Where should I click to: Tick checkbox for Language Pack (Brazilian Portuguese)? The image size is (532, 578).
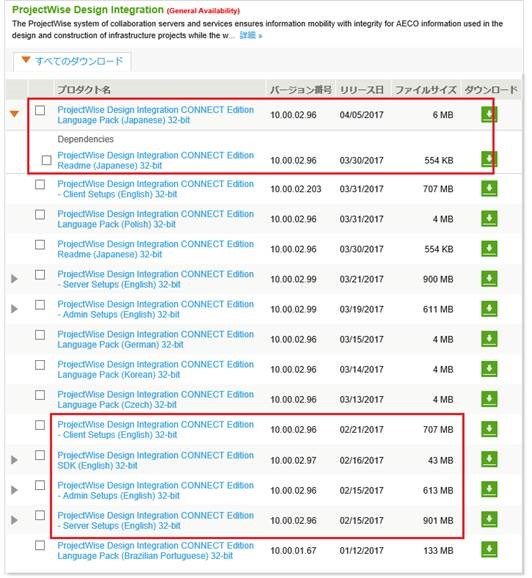coord(40,545)
